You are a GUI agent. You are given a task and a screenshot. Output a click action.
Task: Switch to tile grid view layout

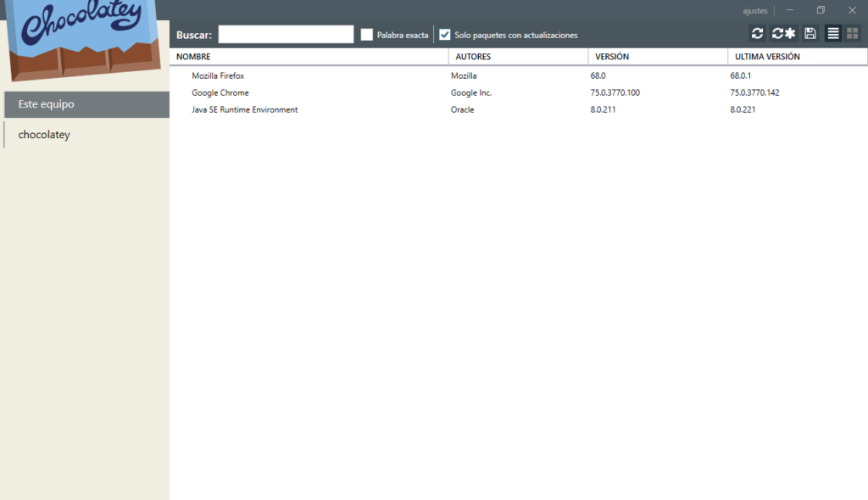(x=853, y=34)
